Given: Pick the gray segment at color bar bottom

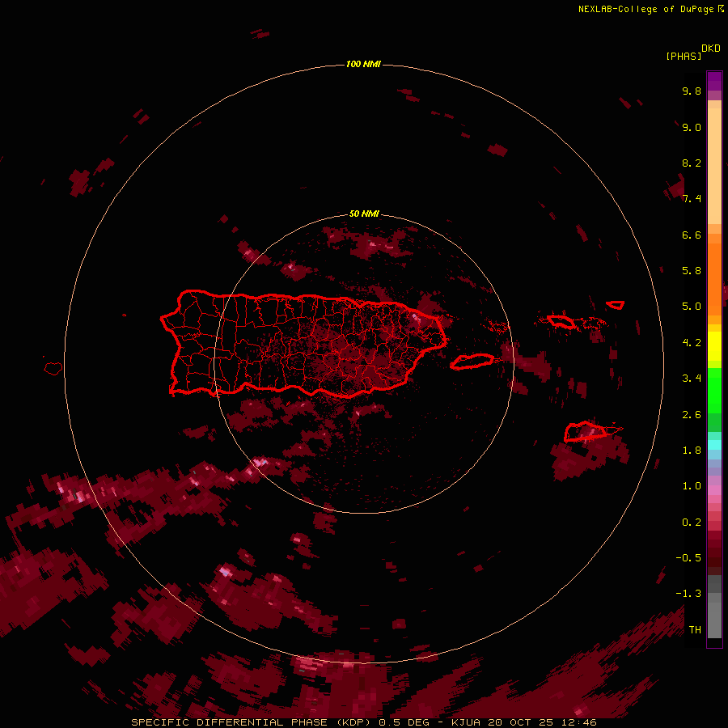Looking at the screenshot, I should pos(714,617).
